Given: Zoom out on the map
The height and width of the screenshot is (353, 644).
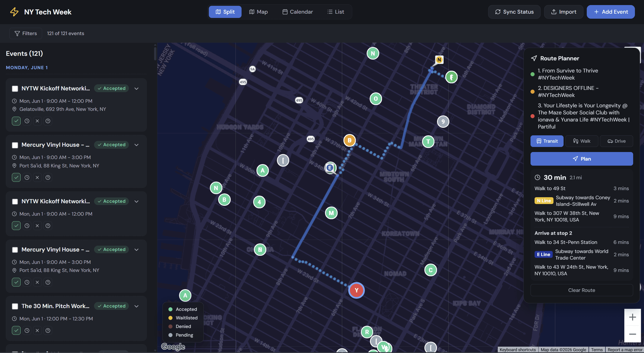Looking at the screenshot, I should tap(632, 334).
